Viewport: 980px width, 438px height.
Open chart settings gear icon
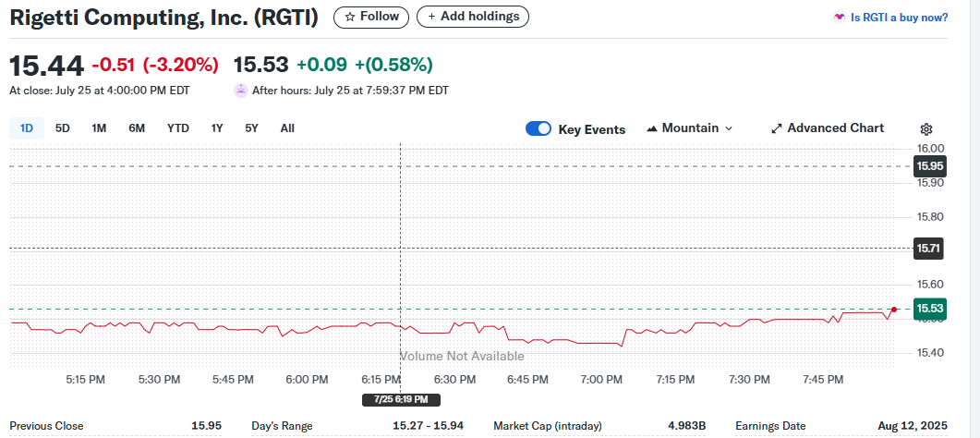click(926, 129)
